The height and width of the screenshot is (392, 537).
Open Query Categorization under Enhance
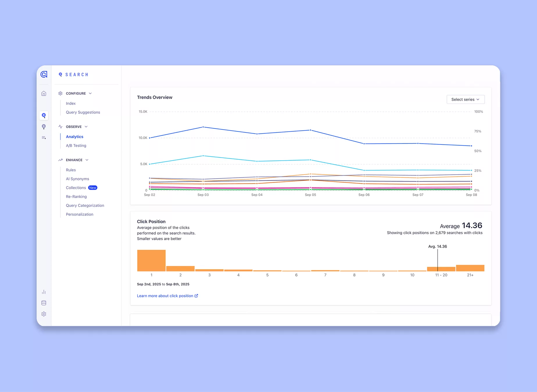coord(85,205)
